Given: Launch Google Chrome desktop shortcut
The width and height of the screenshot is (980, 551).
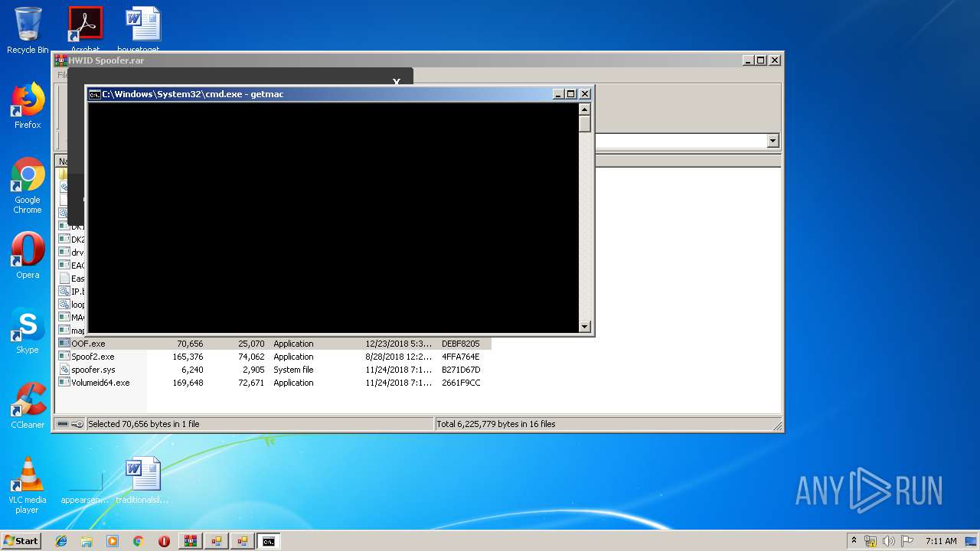Looking at the screenshot, I should point(28,185).
